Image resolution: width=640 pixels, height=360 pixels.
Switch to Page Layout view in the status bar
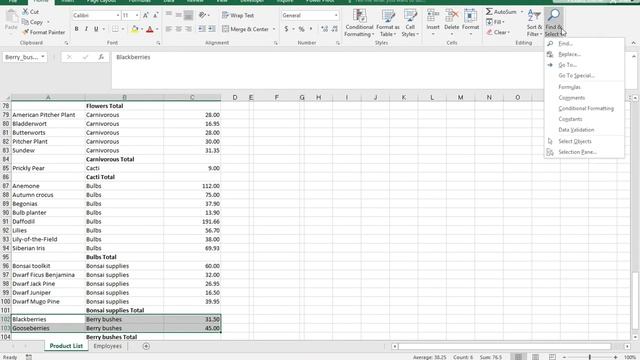(x=535, y=357)
